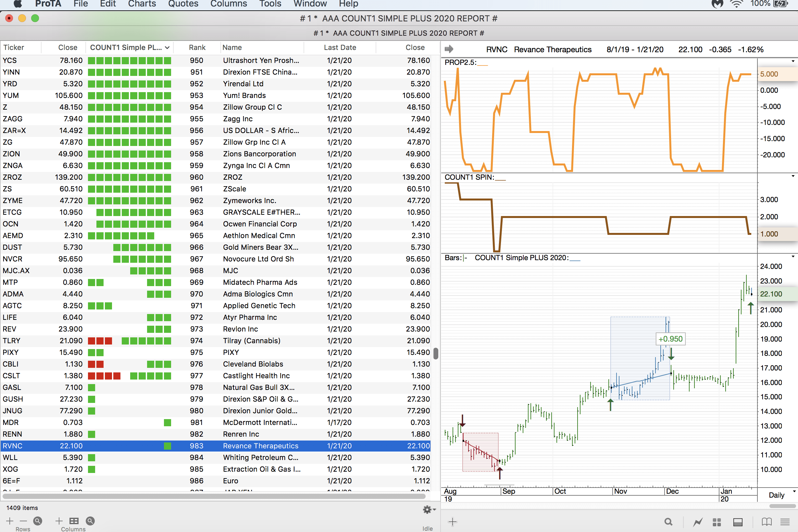Toggle the chart split pane icon

[x=738, y=522]
